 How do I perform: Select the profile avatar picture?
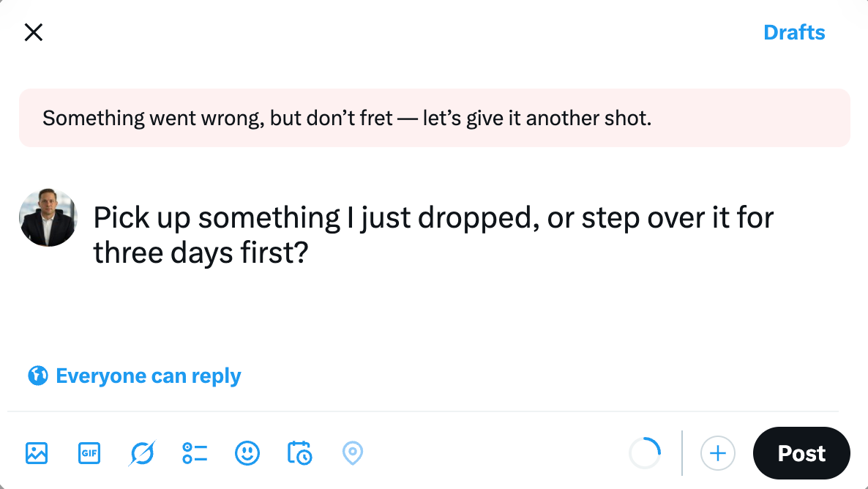click(48, 217)
